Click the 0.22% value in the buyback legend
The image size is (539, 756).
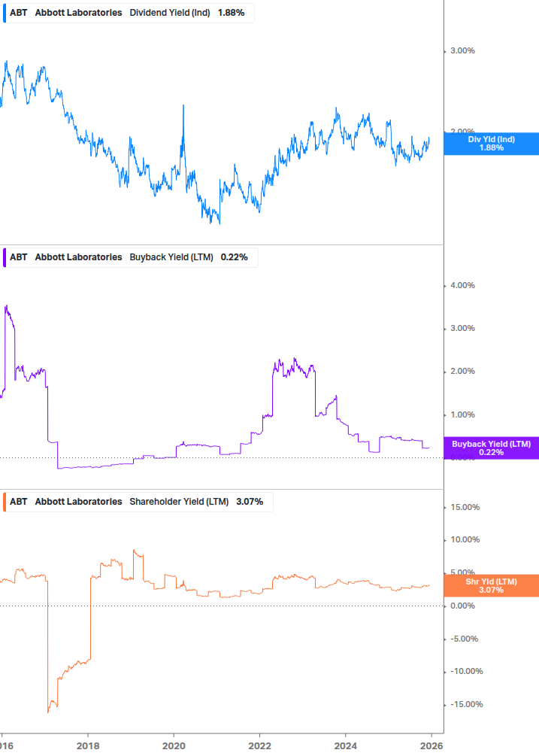click(234, 257)
